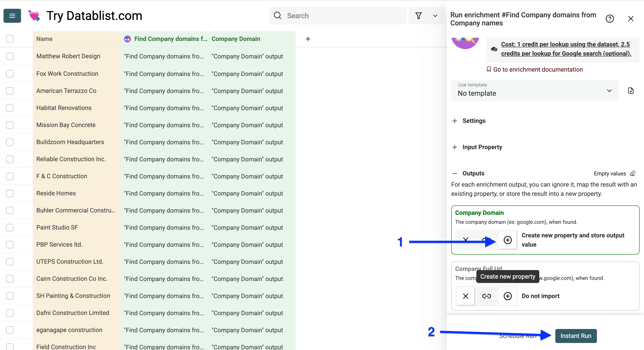Expand the Input Property section
This screenshot has height=350, width=644.
tap(482, 147)
